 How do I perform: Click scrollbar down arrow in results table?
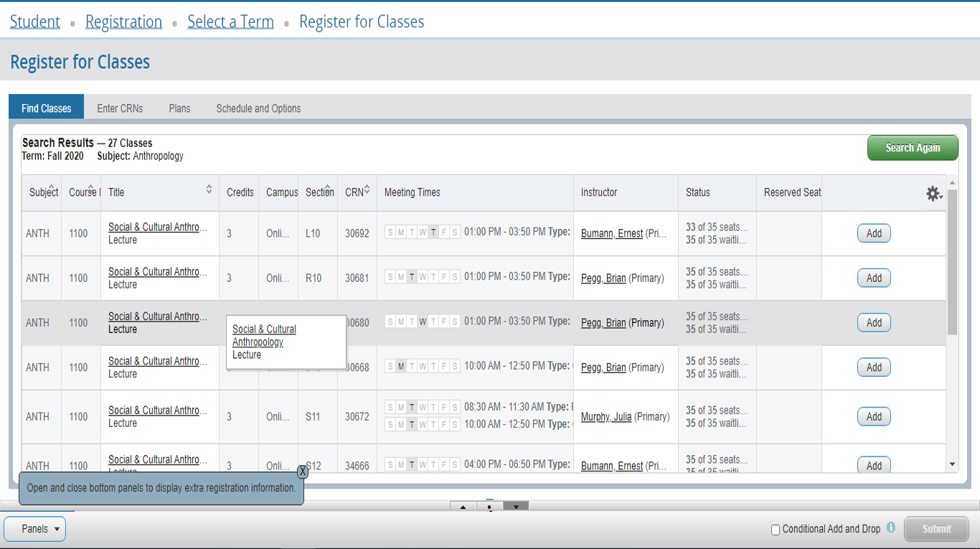point(952,465)
